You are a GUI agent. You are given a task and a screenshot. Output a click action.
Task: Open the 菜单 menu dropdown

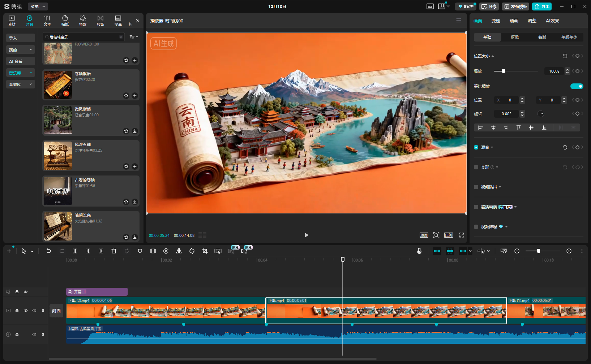coord(38,6)
